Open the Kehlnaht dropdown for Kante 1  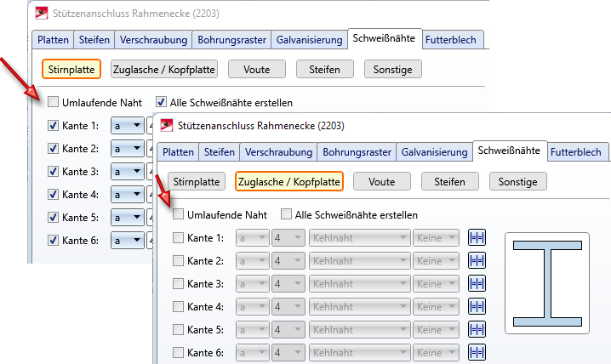click(x=359, y=238)
